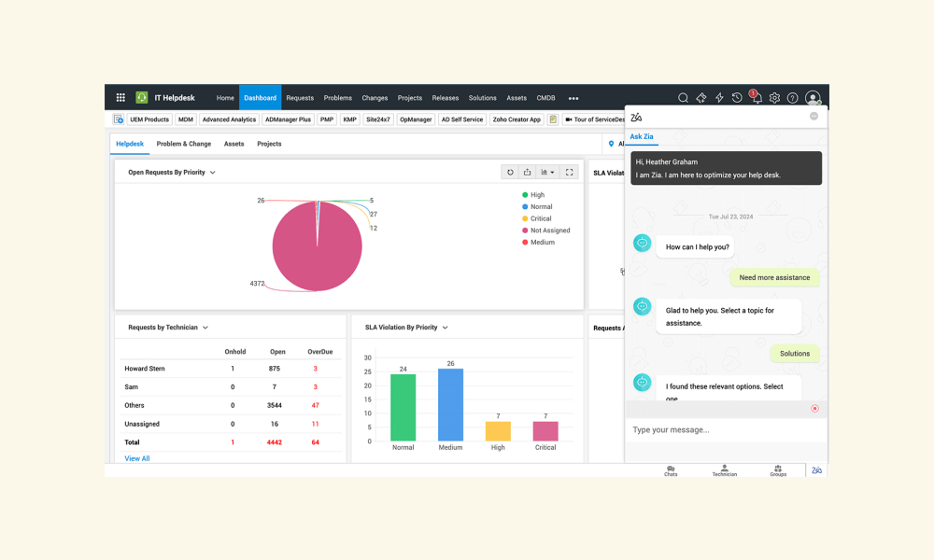Click View All under technician table
The image size is (934, 560).
(137, 458)
